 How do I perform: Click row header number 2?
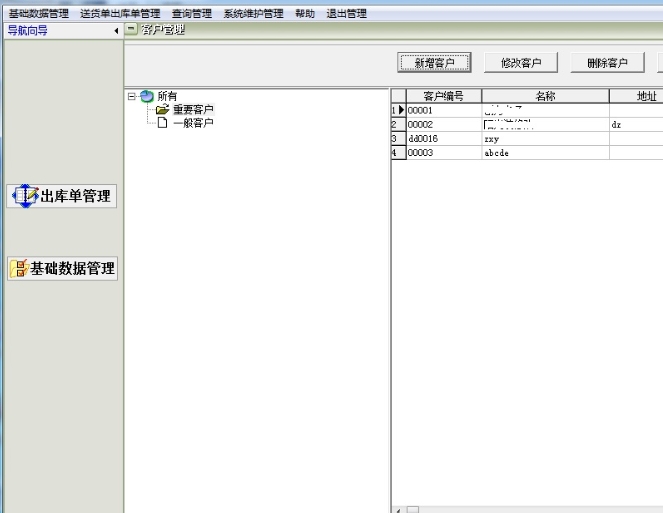pos(398,125)
